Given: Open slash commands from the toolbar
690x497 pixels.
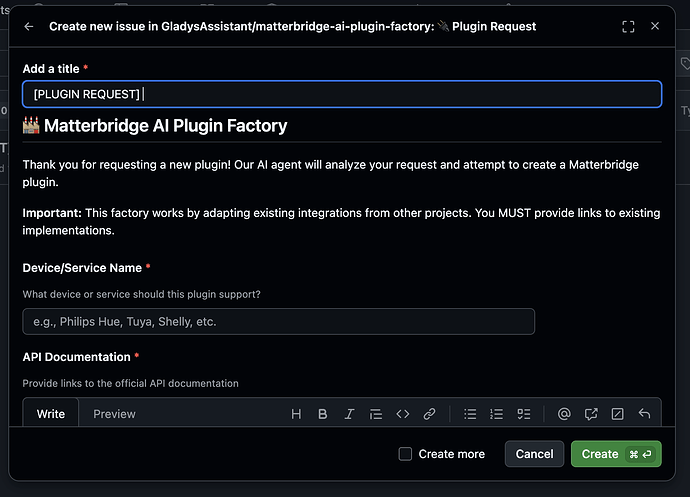Looking at the screenshot, I should coord(617,414).
